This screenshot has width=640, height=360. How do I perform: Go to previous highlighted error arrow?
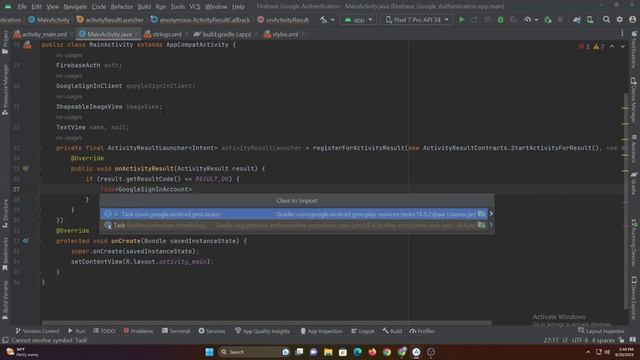pyautogui.click(x=612, y=47)
